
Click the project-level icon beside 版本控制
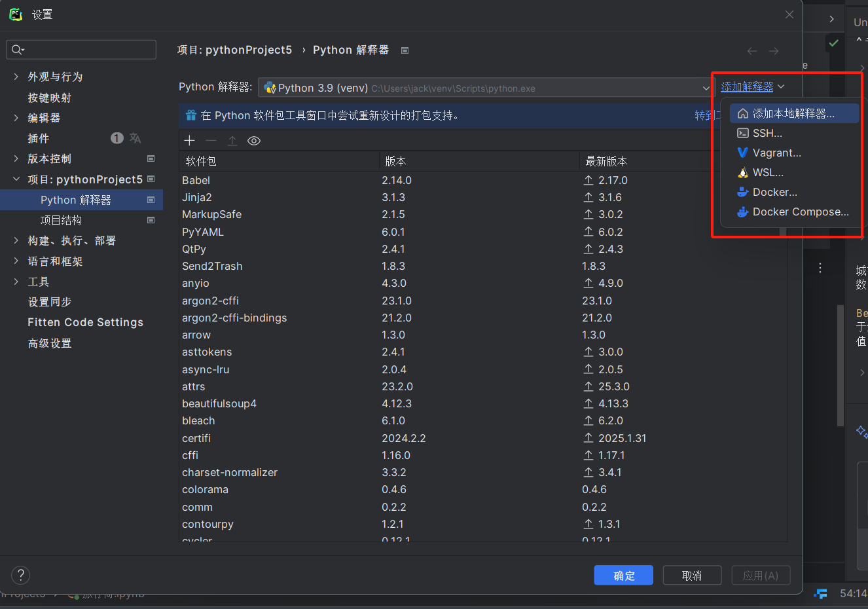pyautogui.click(x=151, y=158)
